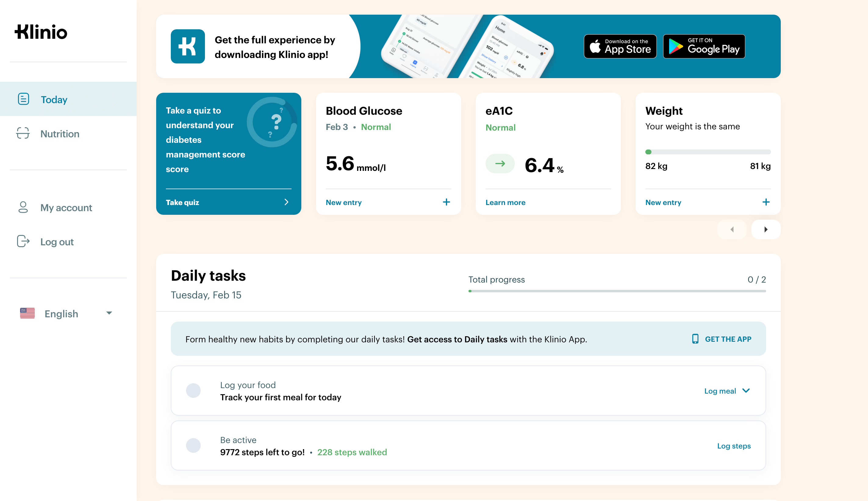Expand the Log meal dropdown
The width and height of the screenshot is (868, 501).
(727, 391)
